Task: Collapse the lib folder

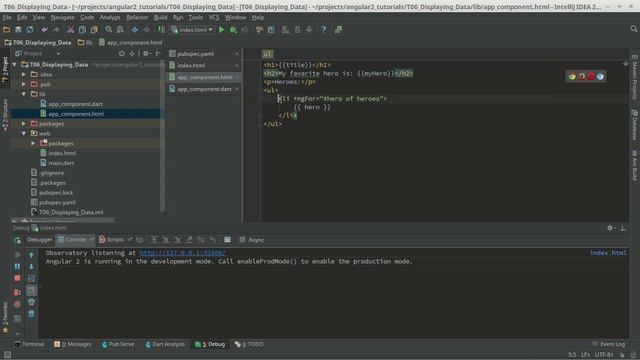Action: pos(24,94)
